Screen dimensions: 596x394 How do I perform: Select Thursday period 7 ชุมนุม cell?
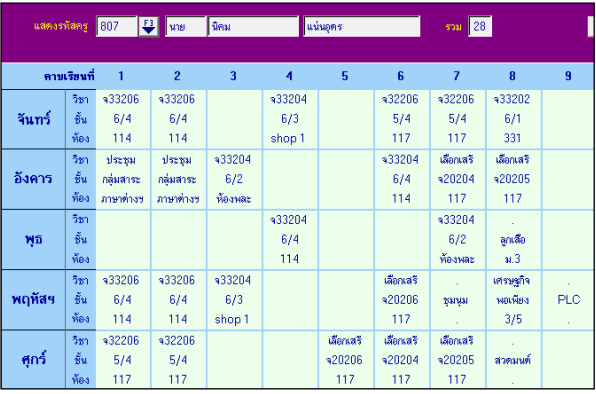point(457,300)
